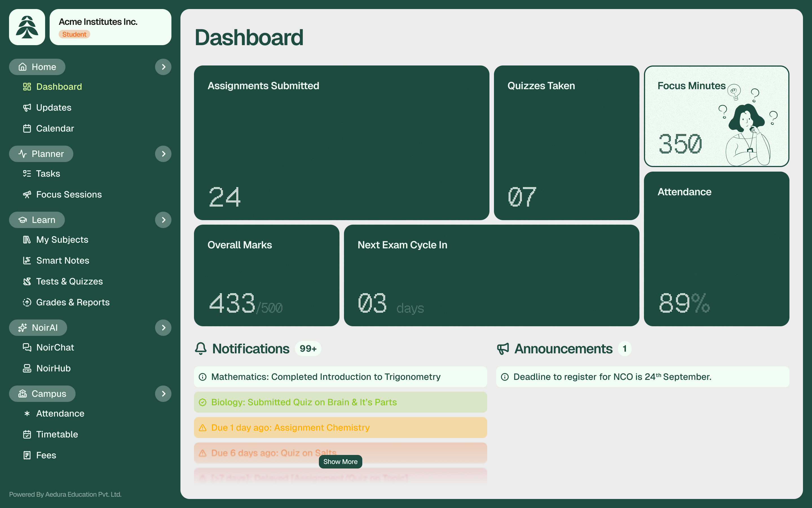Open Fees from sidebar
Image resolution: width=812 pixels, height=508 pixels.
pyautogui.click(x=39, y=455)
